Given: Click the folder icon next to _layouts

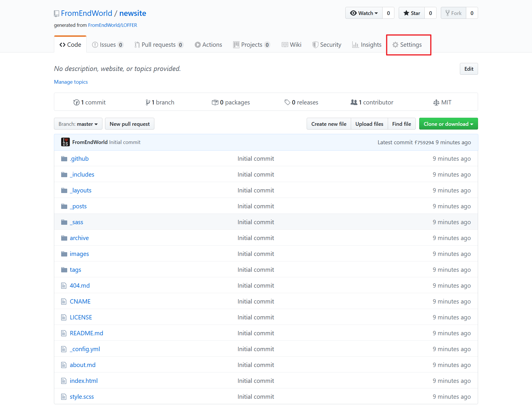Looking at the screenshot, I should (x=64, y=190).
